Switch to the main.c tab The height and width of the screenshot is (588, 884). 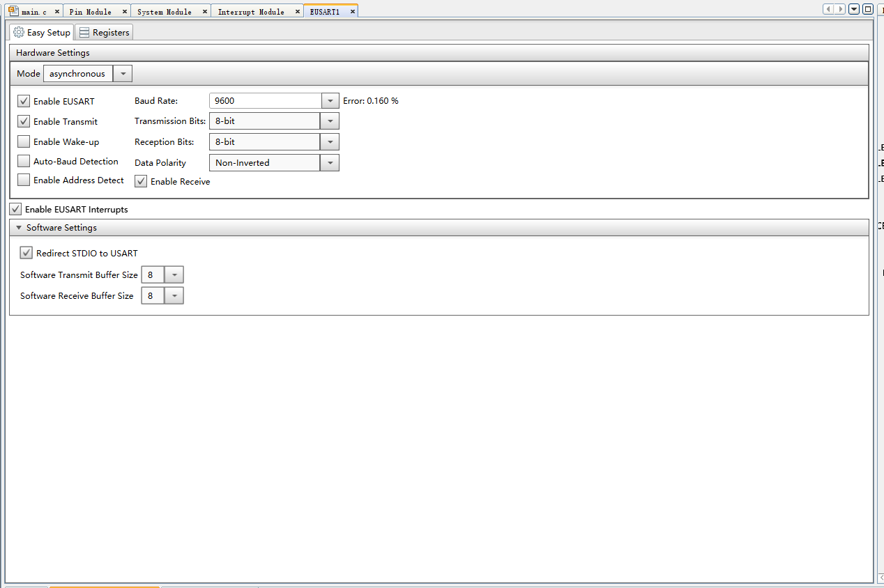click(34, 12)
